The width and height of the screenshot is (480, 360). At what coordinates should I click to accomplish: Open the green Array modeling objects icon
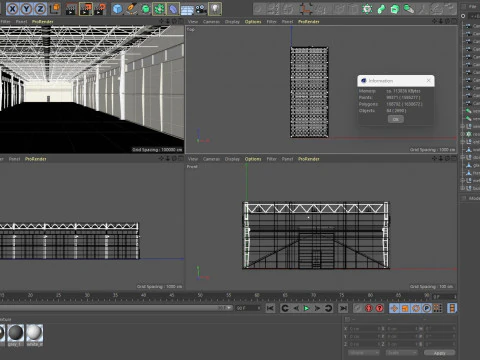(159, 9)
